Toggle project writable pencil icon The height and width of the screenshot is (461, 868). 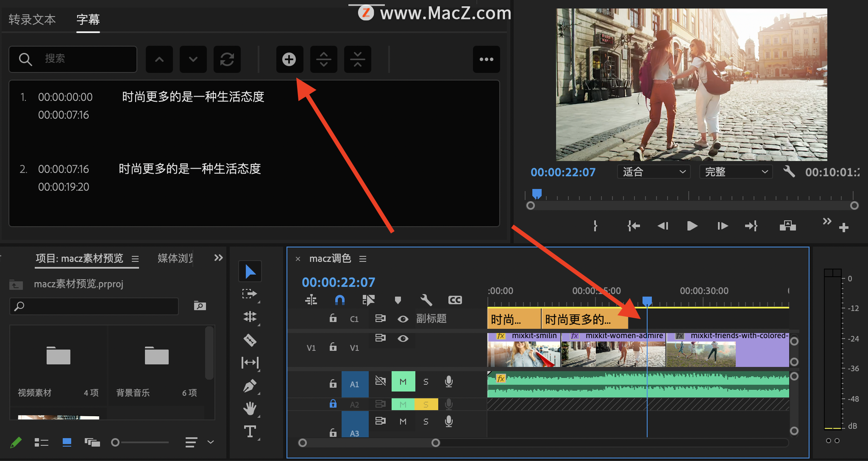16,442
